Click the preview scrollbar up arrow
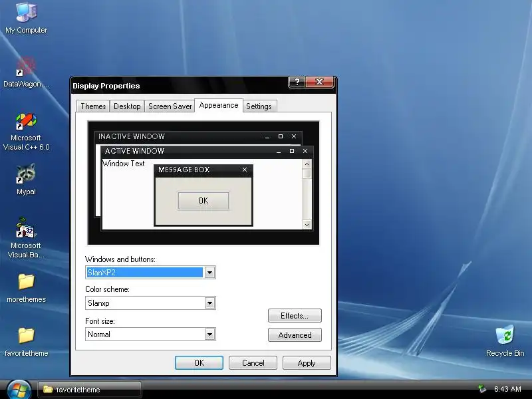This screenshot has width=532, height=399. [307, 164]
